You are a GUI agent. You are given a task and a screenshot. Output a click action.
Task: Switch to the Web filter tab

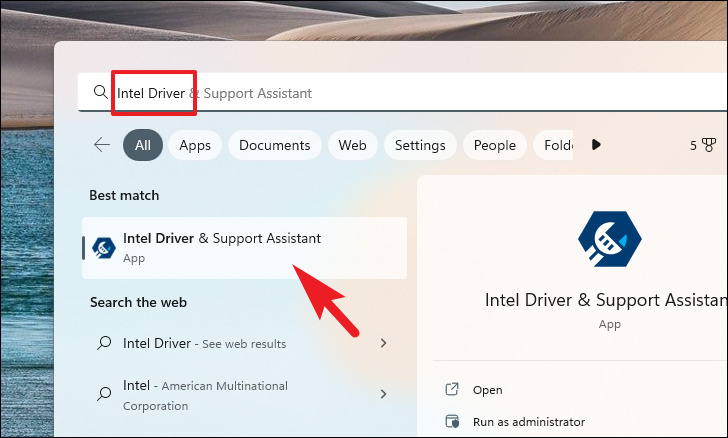pyautogui.click(x=352, y=145)
